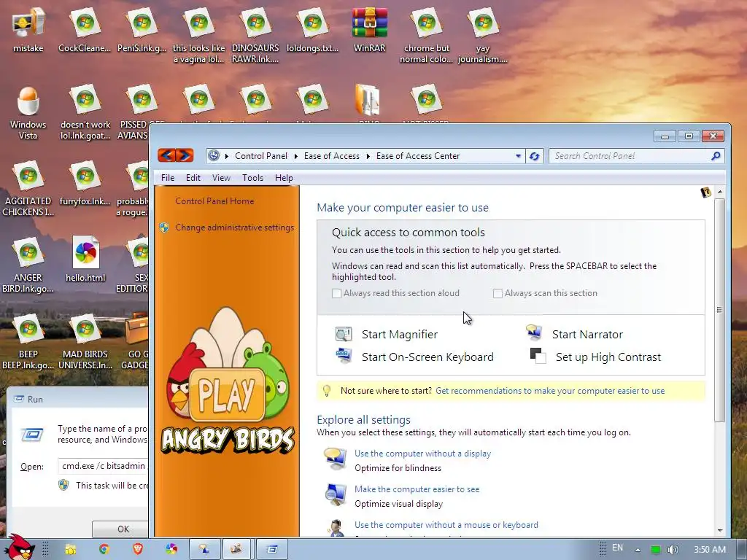This screenshot has height=560, width=747.
Task: Open the View menu
Action: click(x=221, y=178)
